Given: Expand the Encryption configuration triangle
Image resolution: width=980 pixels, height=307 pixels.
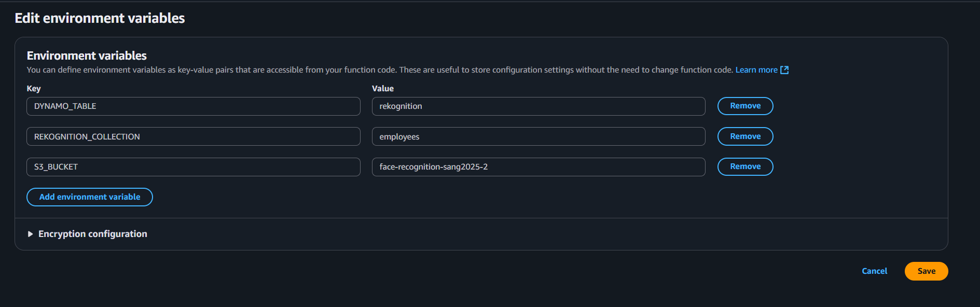Looking at the screenshot, I should pos(30,234).
